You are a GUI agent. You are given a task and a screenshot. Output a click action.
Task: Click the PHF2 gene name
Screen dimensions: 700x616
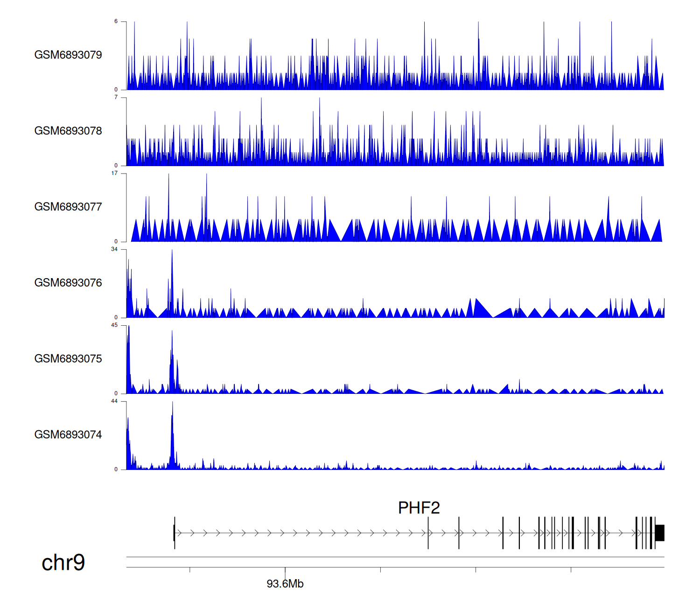pos(419,508)
